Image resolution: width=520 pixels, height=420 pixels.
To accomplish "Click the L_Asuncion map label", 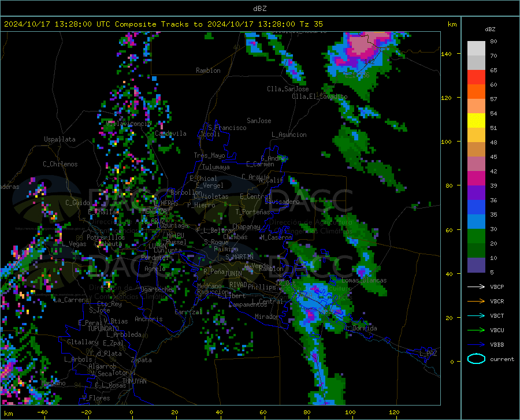I will click(x=289, y=135).
